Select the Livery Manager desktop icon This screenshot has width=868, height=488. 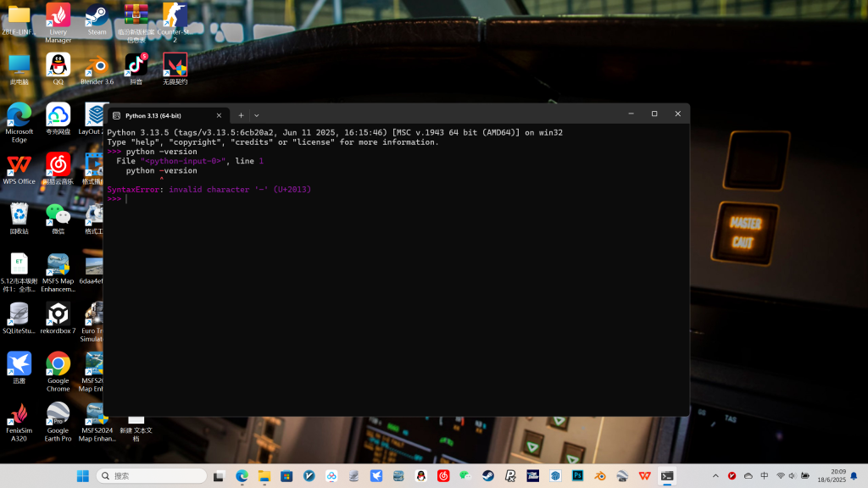coord(58,17)
